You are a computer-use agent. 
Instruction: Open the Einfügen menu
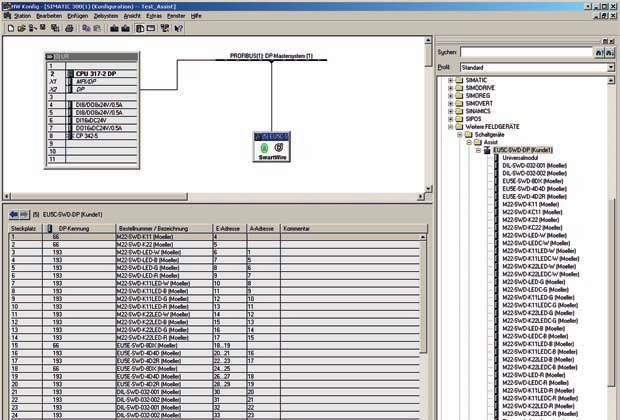78,16
